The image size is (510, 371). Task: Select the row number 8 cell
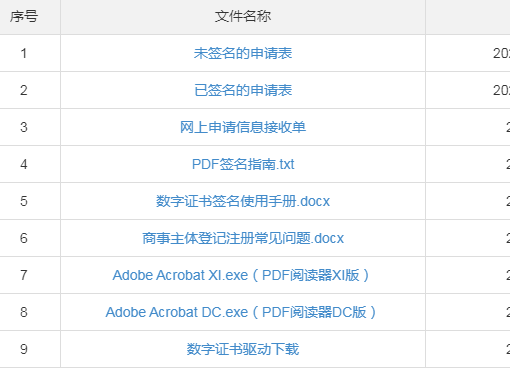click(24, 312)
